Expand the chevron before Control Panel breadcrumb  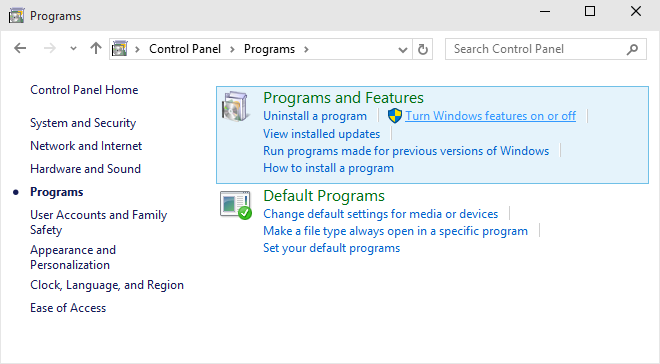tap(137, 49)
